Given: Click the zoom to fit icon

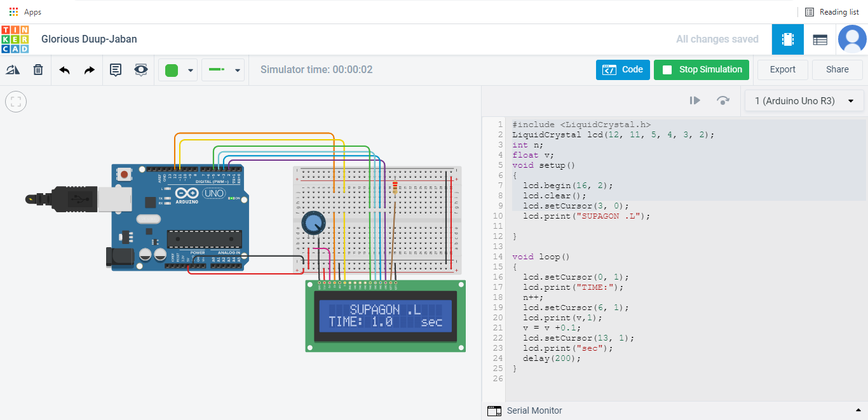Looking at the screenshot, I should click(16, 101).
